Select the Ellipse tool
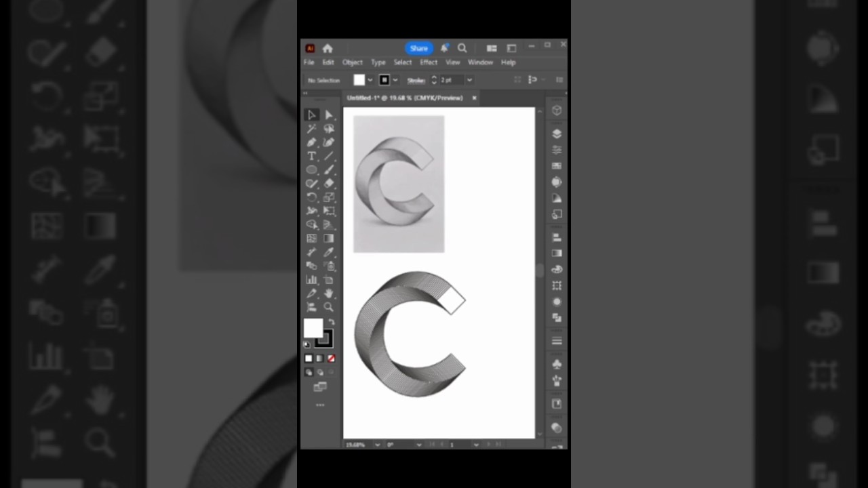This screenshot has height=488, width=868. (x=311, y=170)
